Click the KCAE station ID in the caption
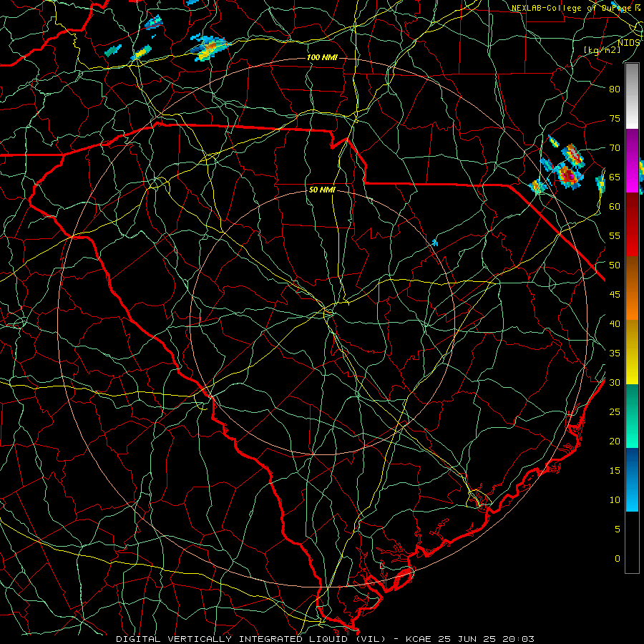This screenshot has width=644, height=644. tap(420, 639)
